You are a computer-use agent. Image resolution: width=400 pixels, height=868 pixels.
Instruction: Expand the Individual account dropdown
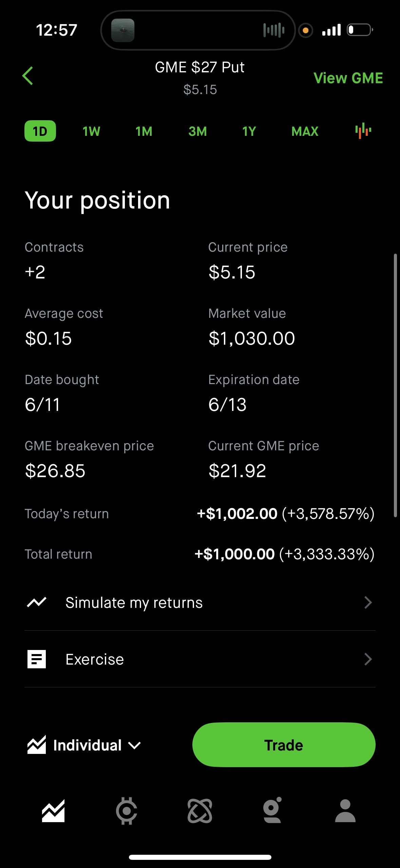coord(84,745)
